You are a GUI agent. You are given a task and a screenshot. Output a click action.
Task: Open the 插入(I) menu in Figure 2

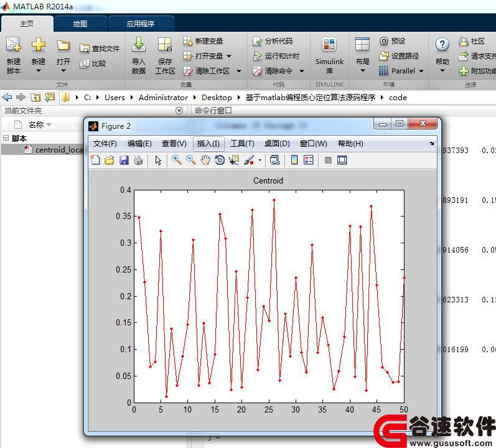tap(208, 144)
